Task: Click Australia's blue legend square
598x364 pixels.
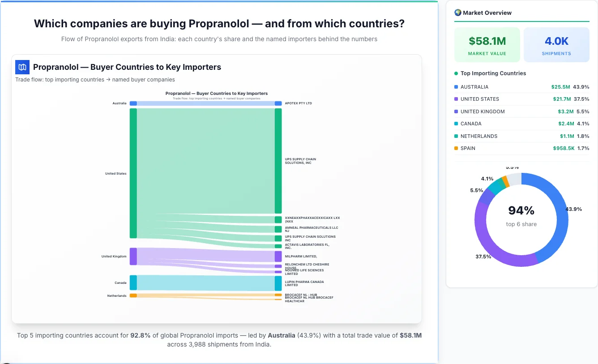Action: tap(456, 87)
